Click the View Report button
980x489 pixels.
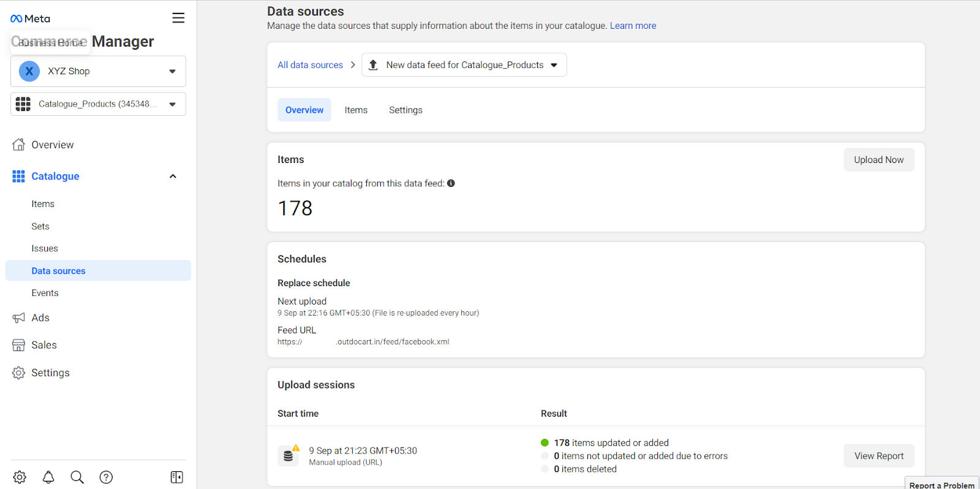(x=878, y=456)
